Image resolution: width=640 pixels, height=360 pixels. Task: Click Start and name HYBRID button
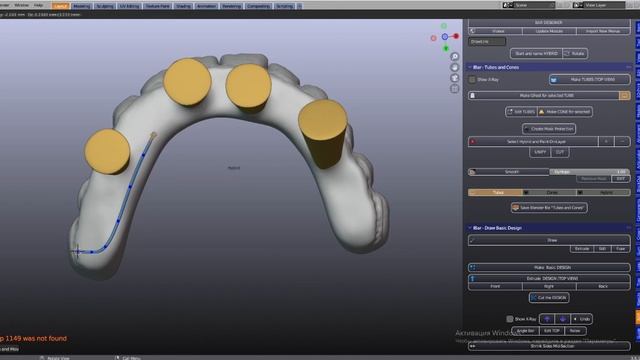pos(536,53)
